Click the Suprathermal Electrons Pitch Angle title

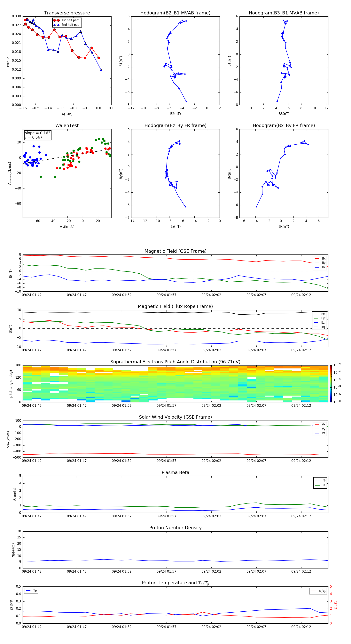tap(175, 362)
